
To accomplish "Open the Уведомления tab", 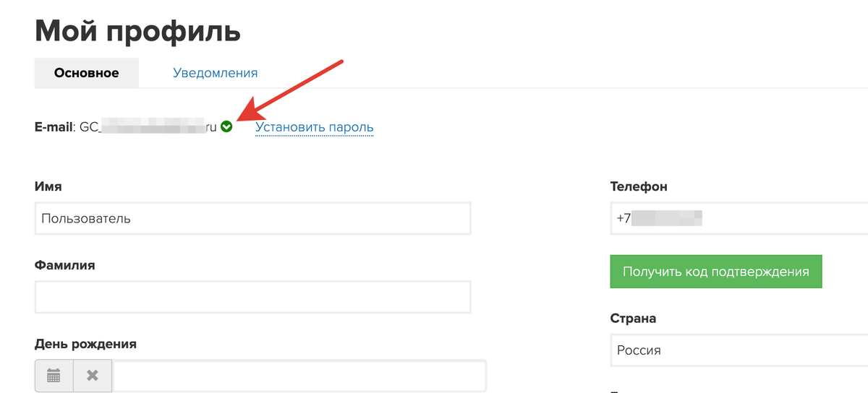I will click(x=215, y=73).
